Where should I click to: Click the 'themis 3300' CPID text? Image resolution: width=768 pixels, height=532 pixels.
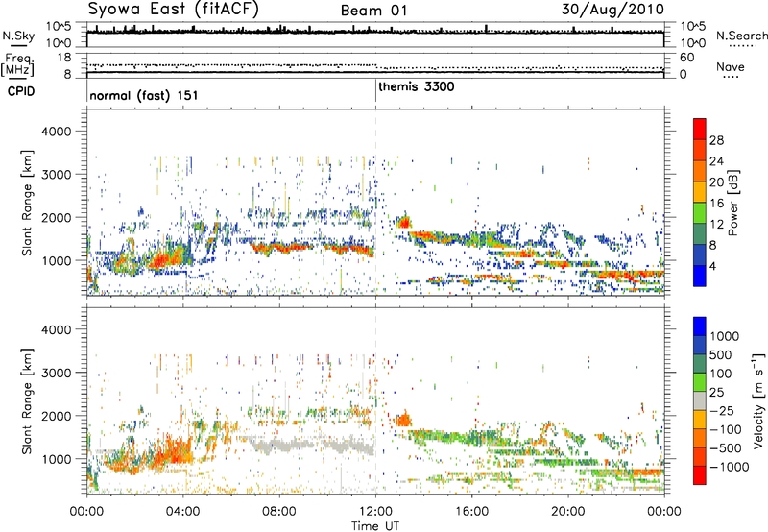417,86
